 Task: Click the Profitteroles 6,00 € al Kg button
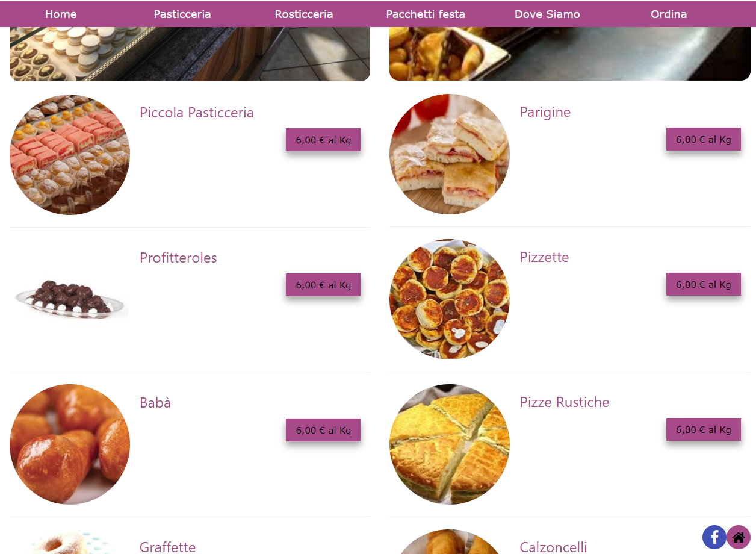[x=323, y=285]
